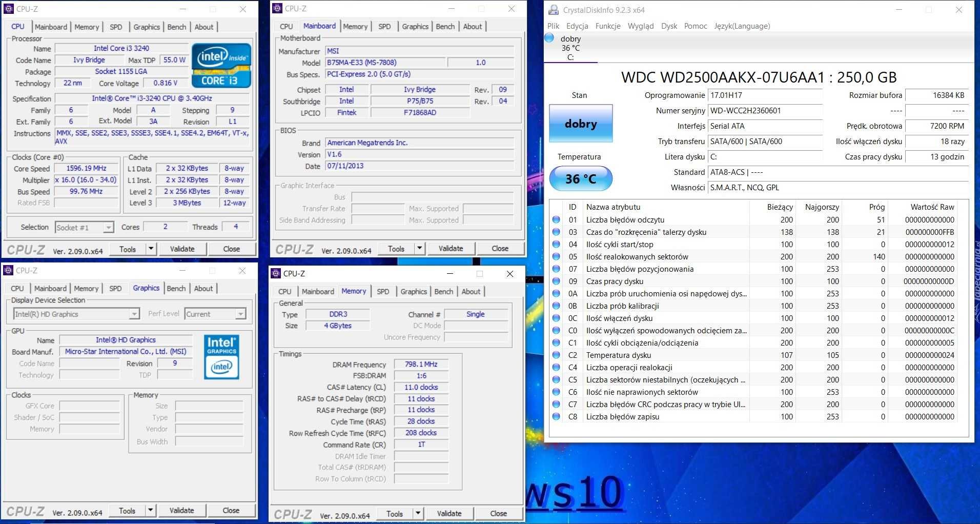Viewport: 980px width, 524px height.
Task: Click the Czas pracy dysku 13 godzin value
Action: tap(937, 157)
